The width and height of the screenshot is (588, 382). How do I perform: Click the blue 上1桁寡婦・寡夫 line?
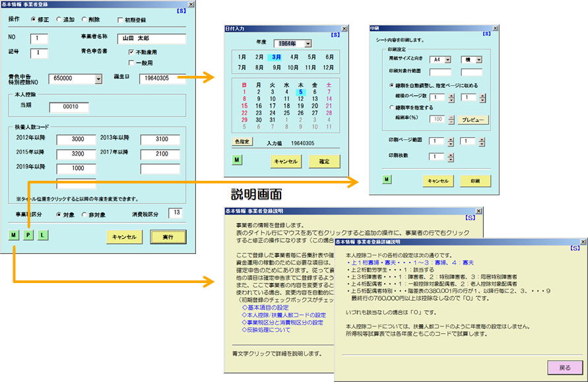[410, 263]
